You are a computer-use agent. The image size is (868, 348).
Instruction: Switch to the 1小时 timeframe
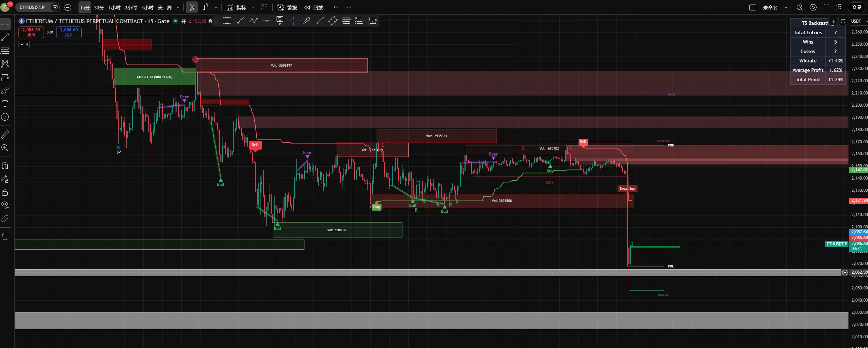coord(114,7)
